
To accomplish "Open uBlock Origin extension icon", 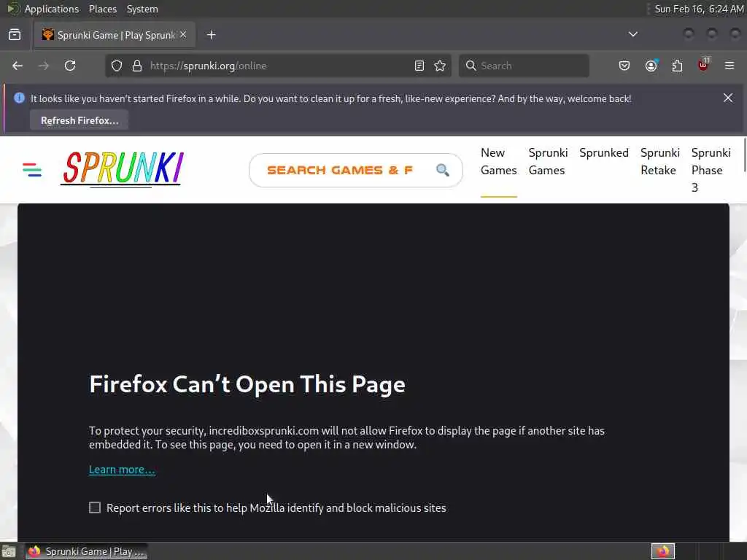I will point(703,65).
